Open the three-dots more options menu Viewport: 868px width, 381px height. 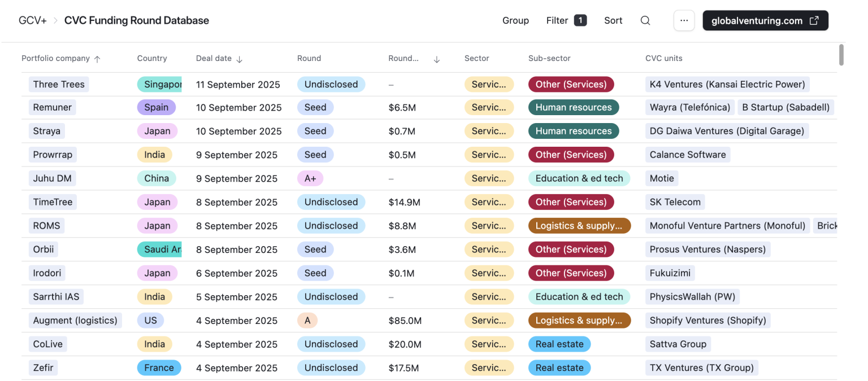coord(684,21)
